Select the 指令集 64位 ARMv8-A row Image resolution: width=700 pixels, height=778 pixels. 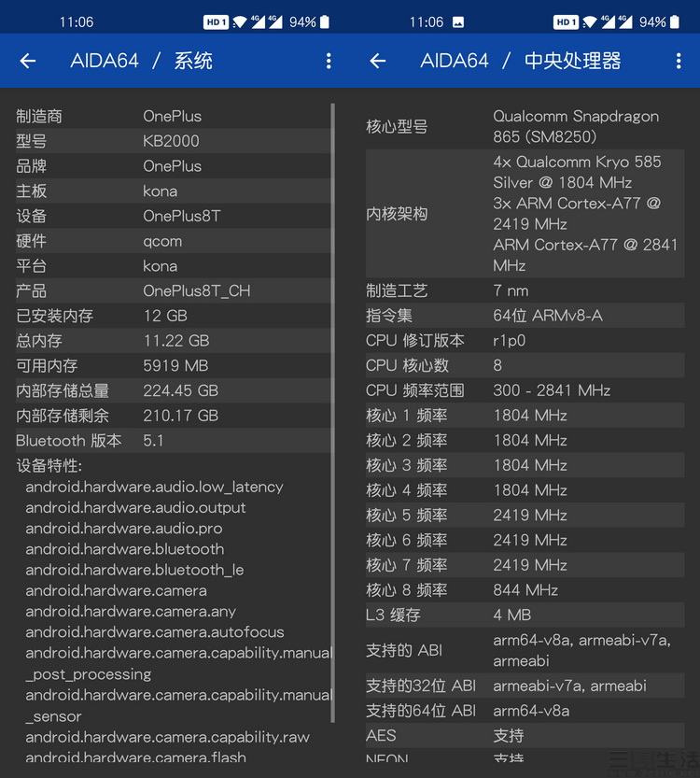point(525,316)
